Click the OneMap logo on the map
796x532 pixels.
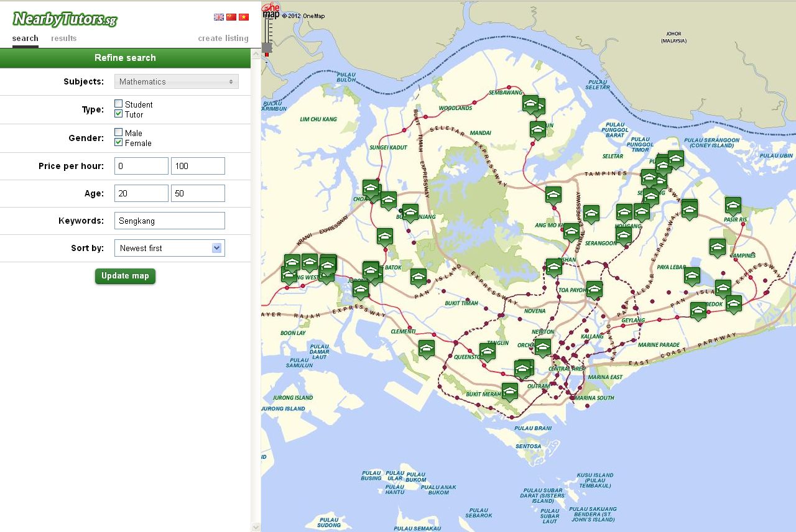tap(273, 11)
